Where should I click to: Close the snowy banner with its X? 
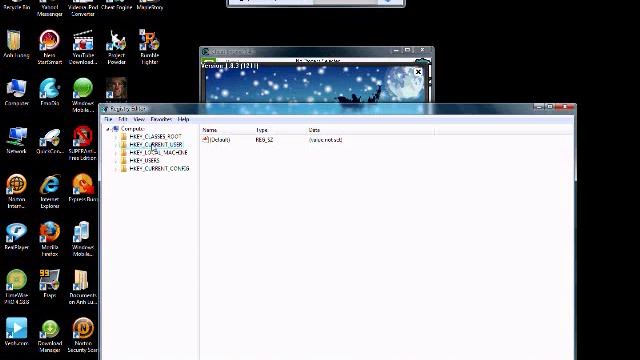(418, 72)
